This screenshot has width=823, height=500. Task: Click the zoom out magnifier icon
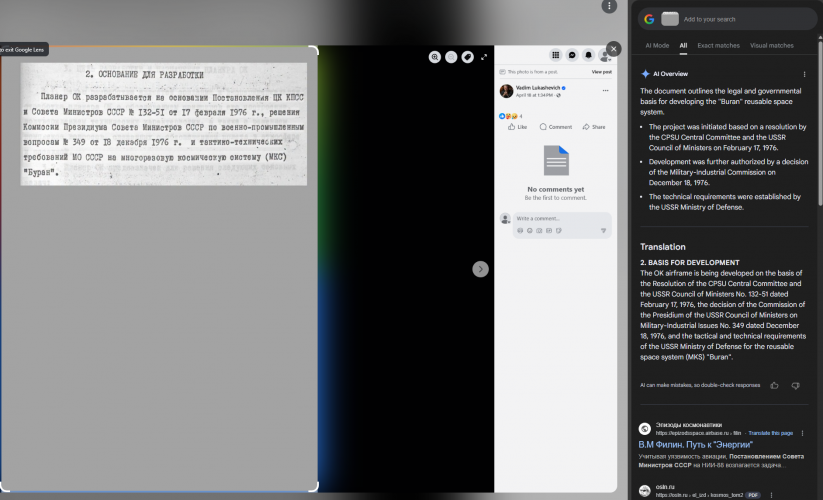[451, 57]
